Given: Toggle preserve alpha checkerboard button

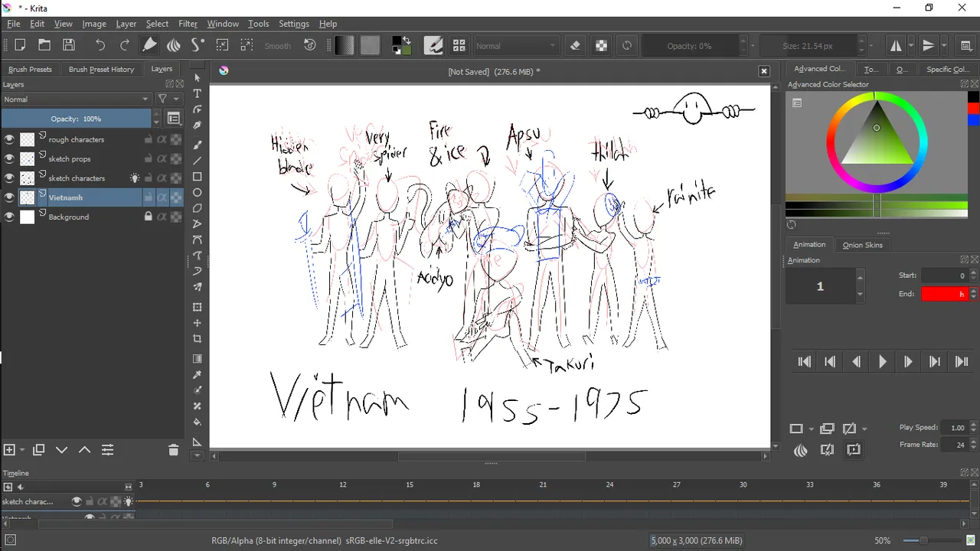Looking at the screenshot, I should click(601, 45).
